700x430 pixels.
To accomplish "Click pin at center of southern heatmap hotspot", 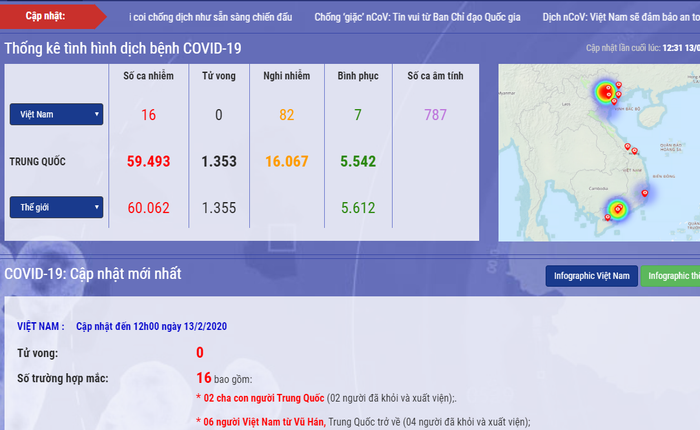I will tap(618, 209).
